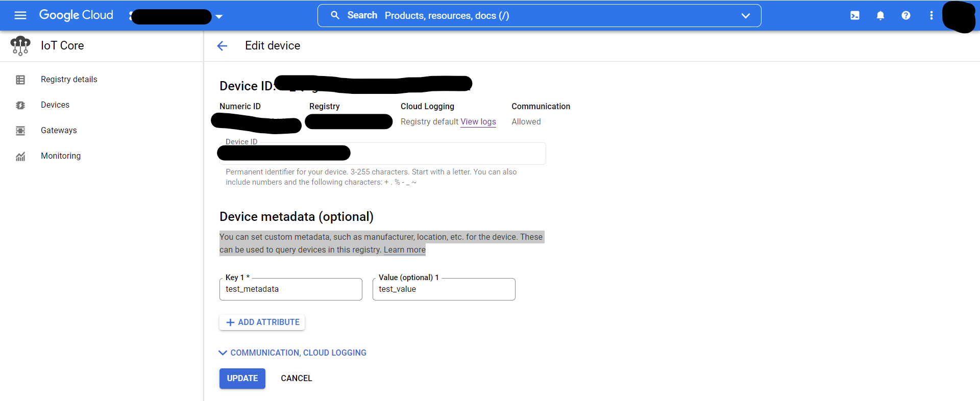The image size is (980, 401).
Task: Open the help question mark menu
Action: (x=906, y=15)
